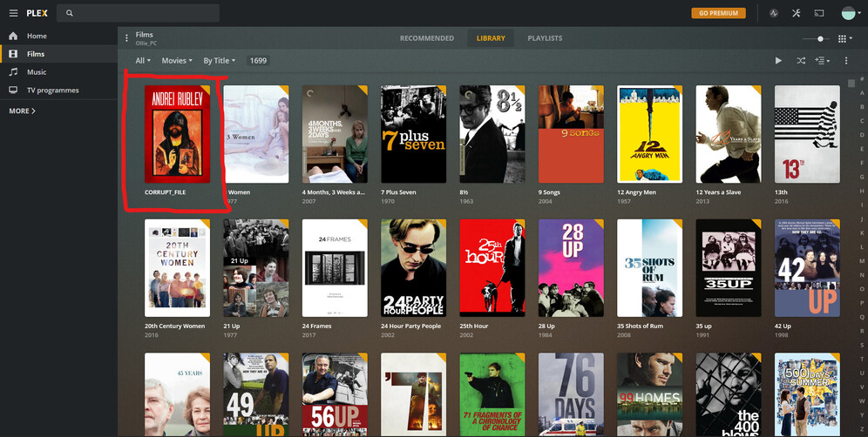
Task: Open the 4 Months, 3 Weeks poster
Action: [335, 134]
